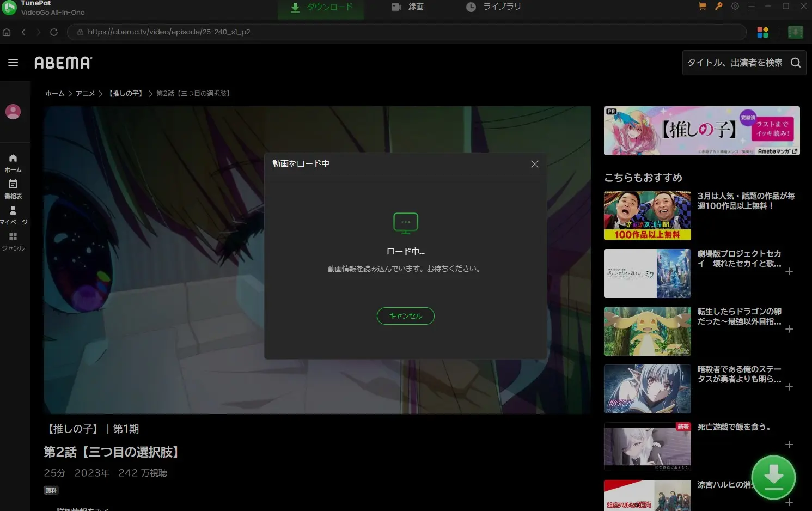Open 死亡遊戯で飯を食う。 thumbnail
Screen dimensions: 812x511
tap(648, 447)
